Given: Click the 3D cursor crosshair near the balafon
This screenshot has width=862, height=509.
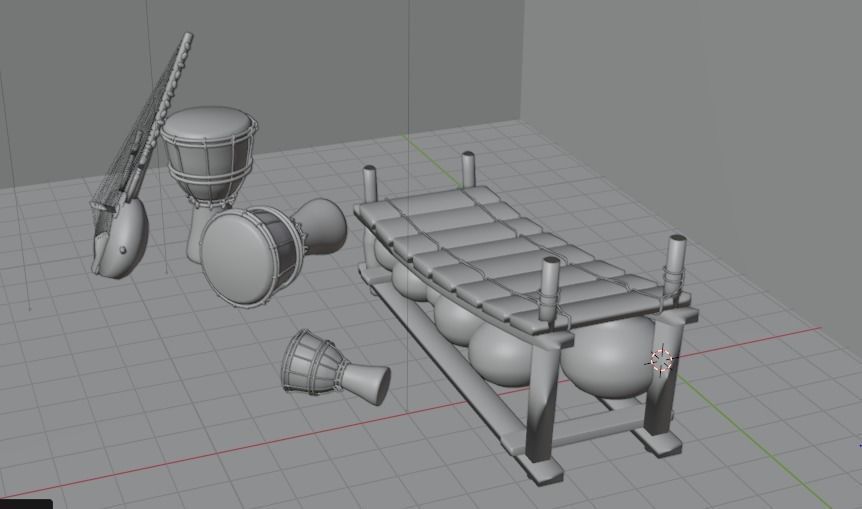Looking at the screenshot, I should [661, 360].
